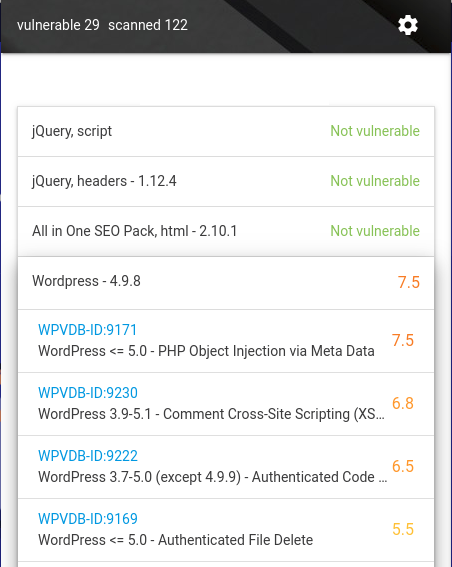Click the 6.5 severity score

(403, 466)
